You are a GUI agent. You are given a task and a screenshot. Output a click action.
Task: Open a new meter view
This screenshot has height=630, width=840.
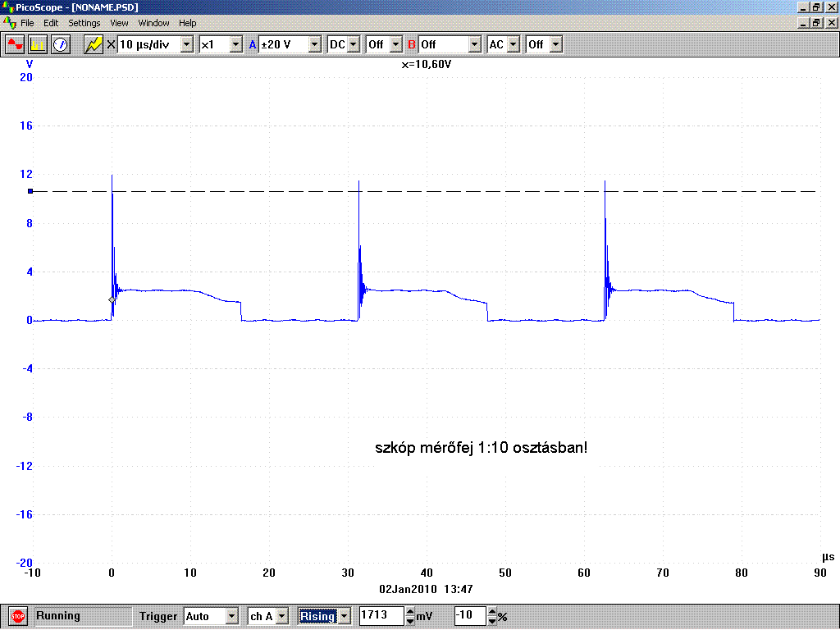coord(61,44)
